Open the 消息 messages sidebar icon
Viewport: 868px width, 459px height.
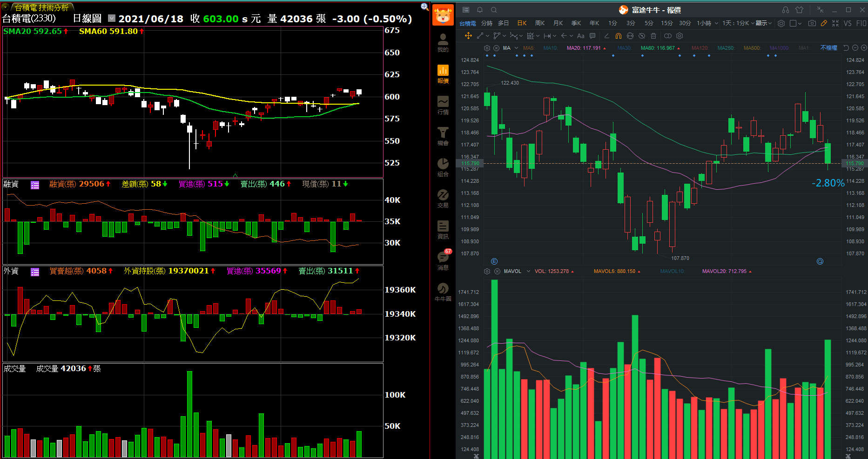click(x=443, y=260)
